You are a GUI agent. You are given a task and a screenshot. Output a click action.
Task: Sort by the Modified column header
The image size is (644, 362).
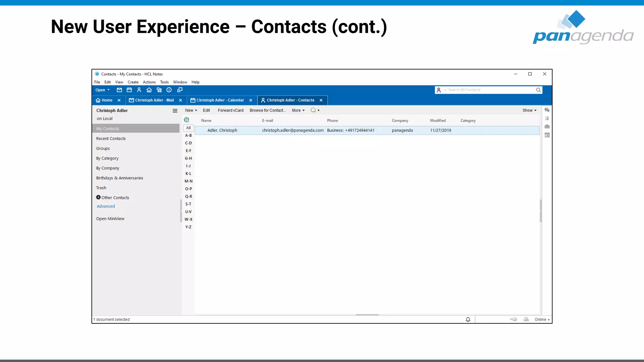[x=438, y=121]
